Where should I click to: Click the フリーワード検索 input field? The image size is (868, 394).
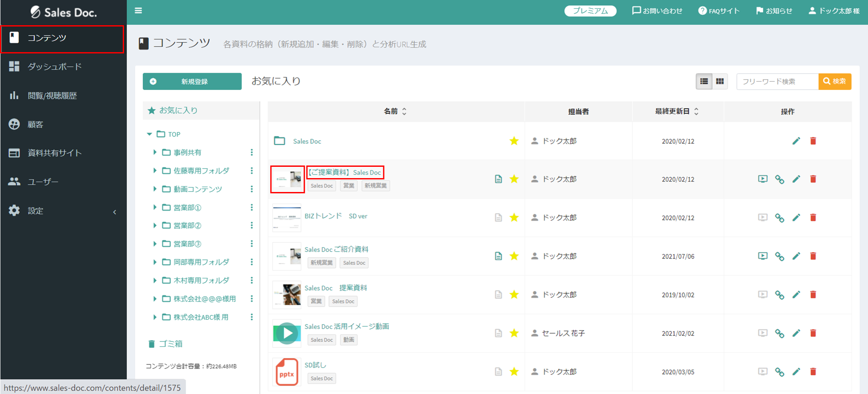pyautogui.click(x=777, y=82)
